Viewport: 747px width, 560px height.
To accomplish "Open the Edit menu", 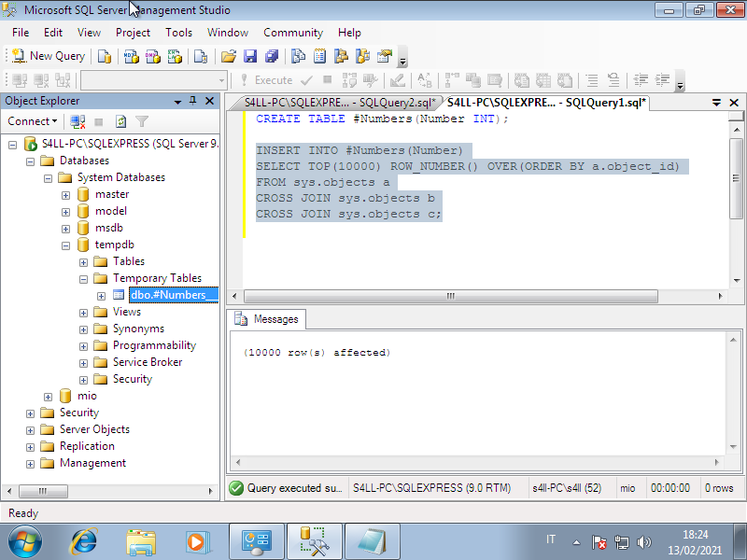I will [x=53, y=33].
